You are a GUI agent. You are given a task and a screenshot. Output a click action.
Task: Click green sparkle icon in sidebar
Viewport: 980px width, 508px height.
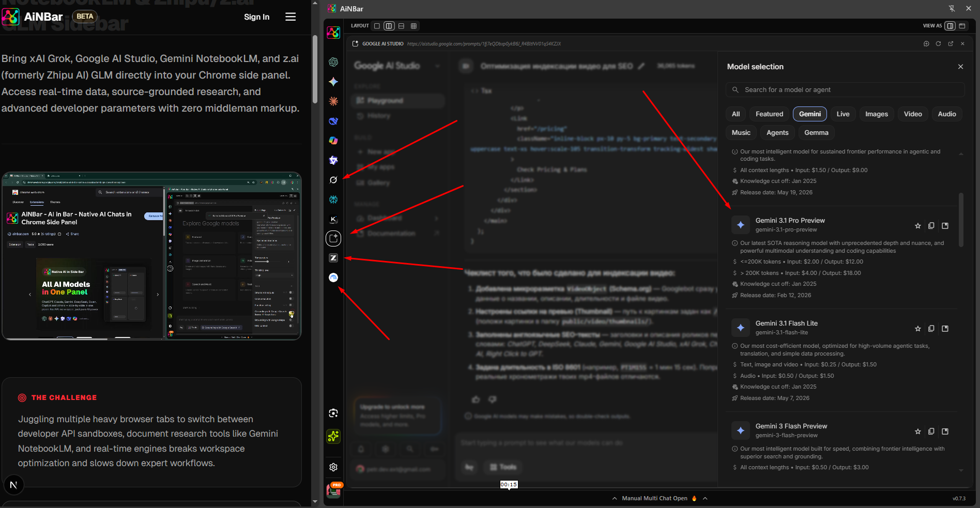(333, 437)
